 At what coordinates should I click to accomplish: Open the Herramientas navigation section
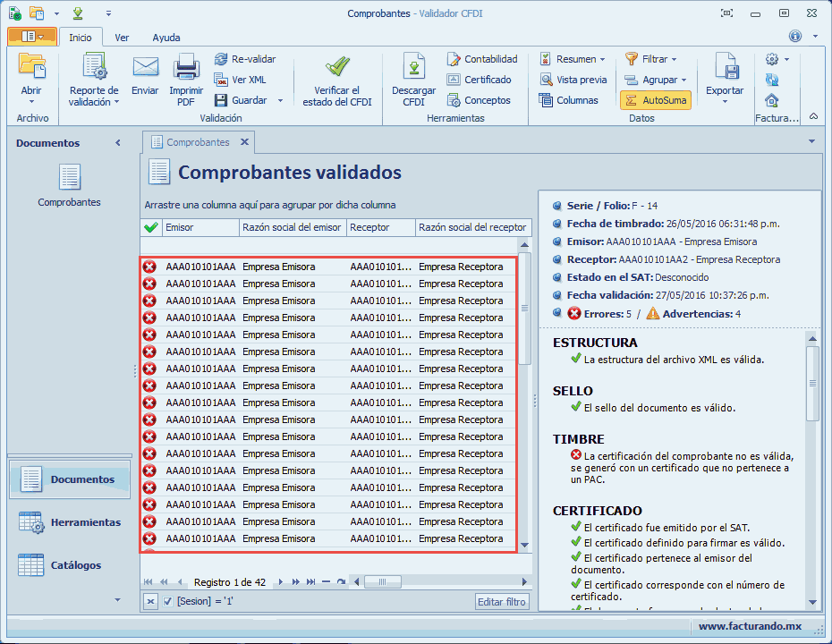pyautogui.click(x=70, y=522)
